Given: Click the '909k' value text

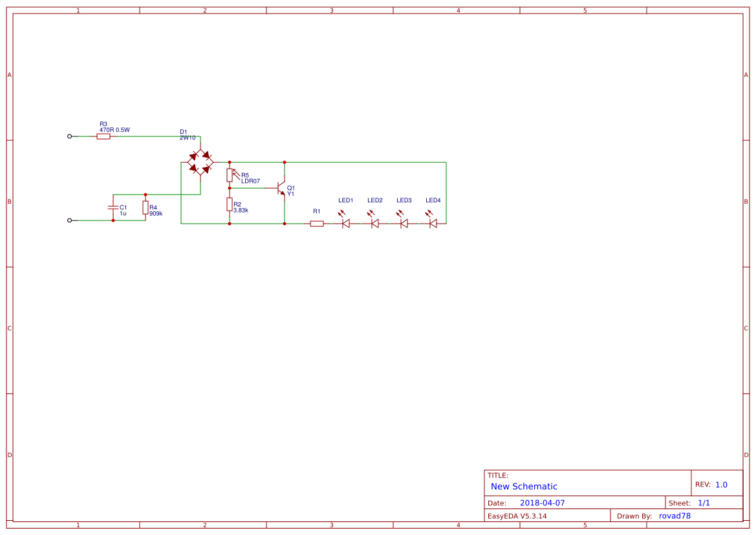Looking at the screenshot, I should (156, 213).
